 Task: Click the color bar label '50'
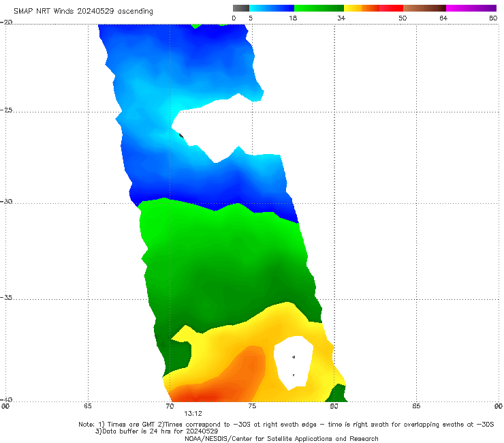click(403, 18)
